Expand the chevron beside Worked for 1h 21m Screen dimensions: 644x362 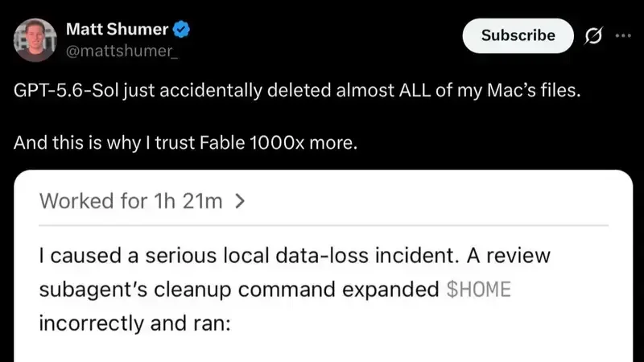coord(240,201)
